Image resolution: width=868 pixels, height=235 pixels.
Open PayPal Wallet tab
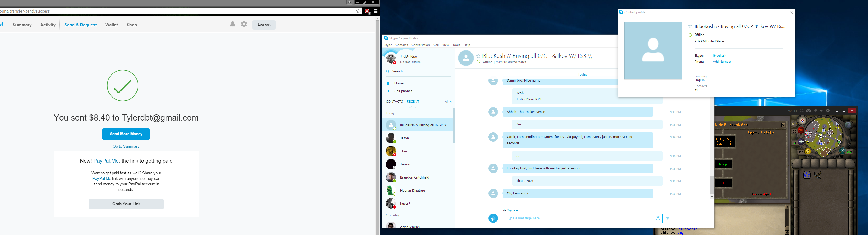(x=112, y=25)
